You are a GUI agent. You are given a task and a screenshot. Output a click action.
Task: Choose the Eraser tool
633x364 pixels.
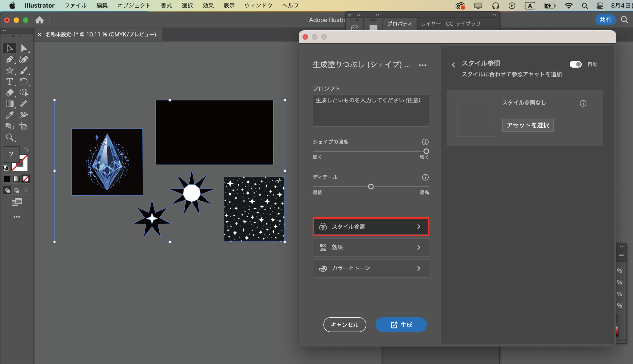coord(9,93)
